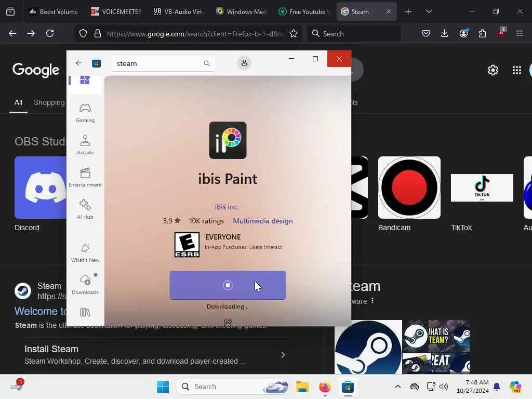Click the Bandicam thumbnail in Google results

point(409,187)
